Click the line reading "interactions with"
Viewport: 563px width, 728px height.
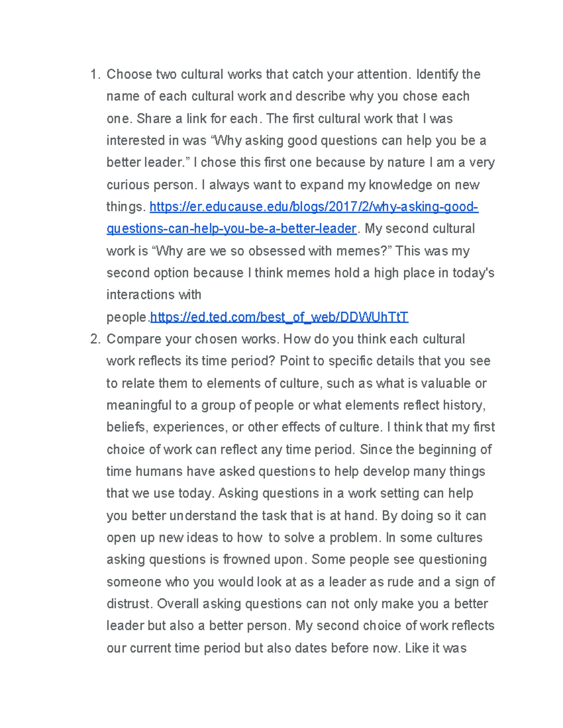(x=154, y=295)
